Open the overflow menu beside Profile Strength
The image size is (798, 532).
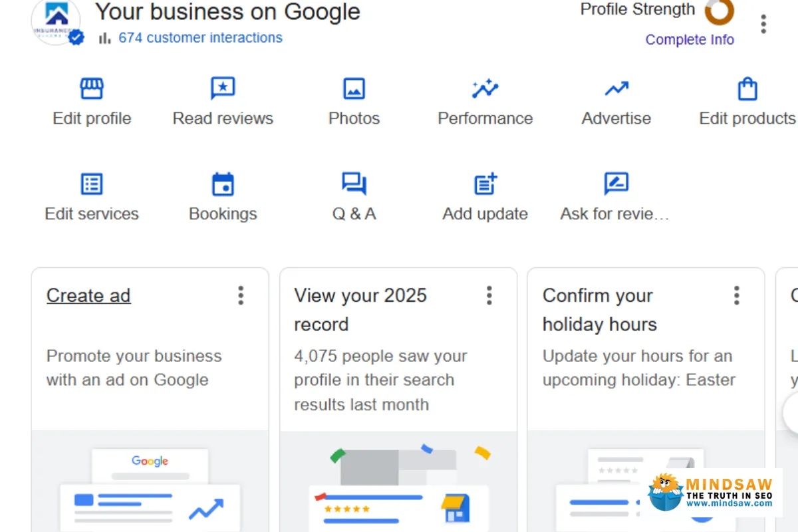(763, 23)
